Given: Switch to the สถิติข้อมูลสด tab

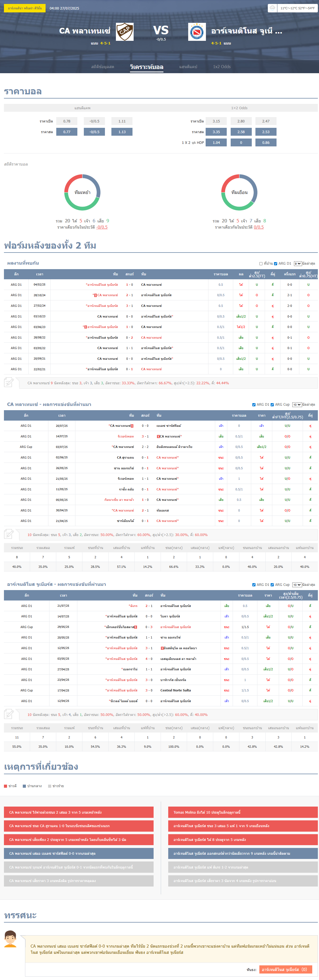Looking at the screenshot, I should tap(103, 66).
